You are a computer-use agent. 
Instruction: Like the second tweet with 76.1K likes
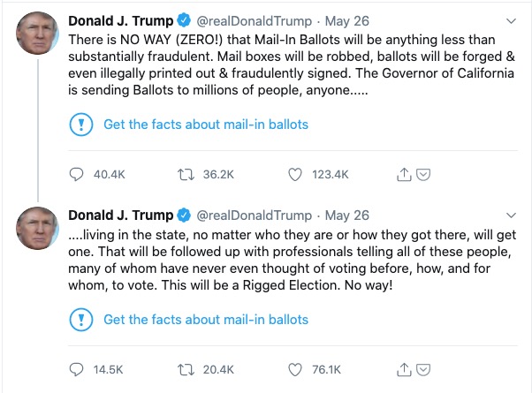[296, 370]
